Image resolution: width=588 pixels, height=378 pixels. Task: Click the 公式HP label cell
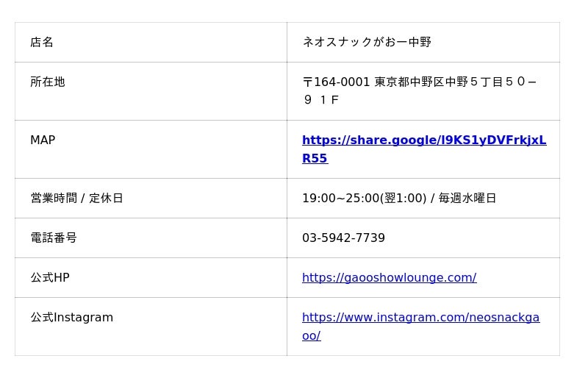pos(151,278)
